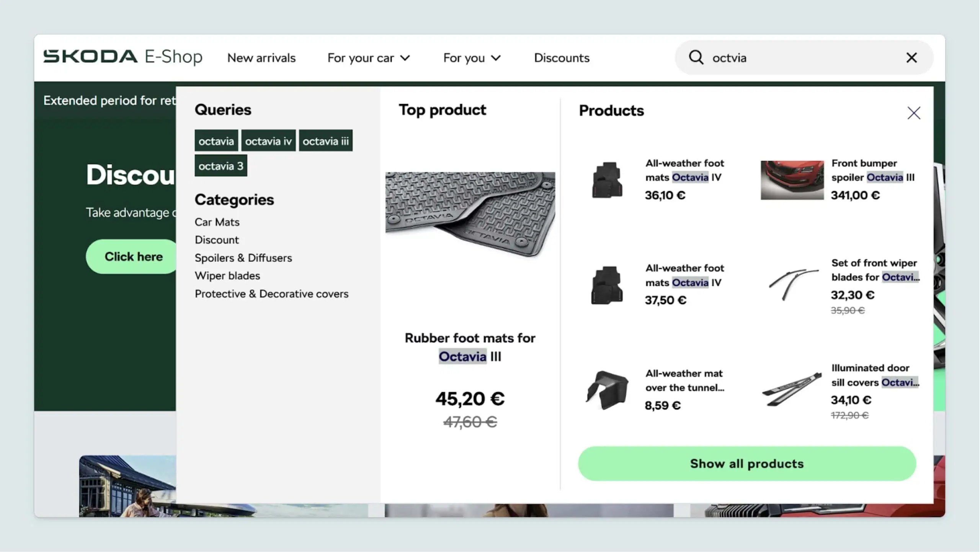The width and height of the screenshot is (980, 552).
Task: Click the Skoda E-Shop logo
Action: (x=122, y=57)
